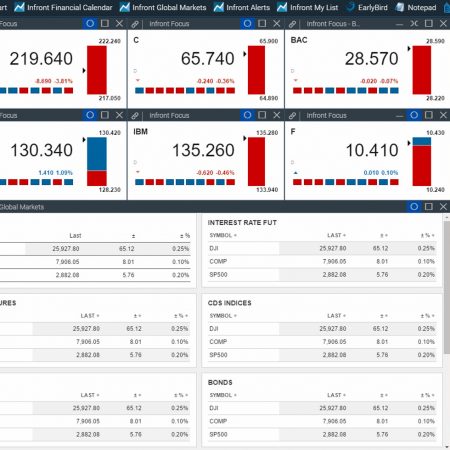The width and height of the screenshot is (450, 450).
Task: Click INTEREST RATE FUT section heading
Action: [242, 223]
